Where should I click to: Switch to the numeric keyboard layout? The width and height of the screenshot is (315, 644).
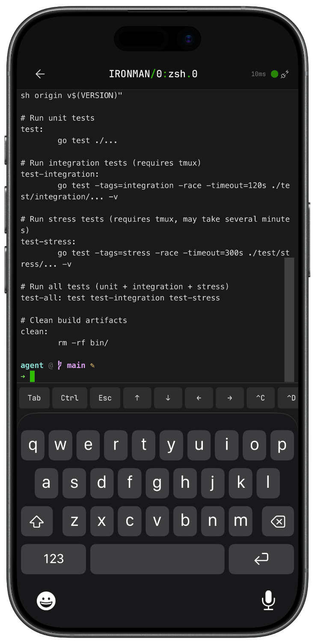pyautogui.click(x=53, y=559)
